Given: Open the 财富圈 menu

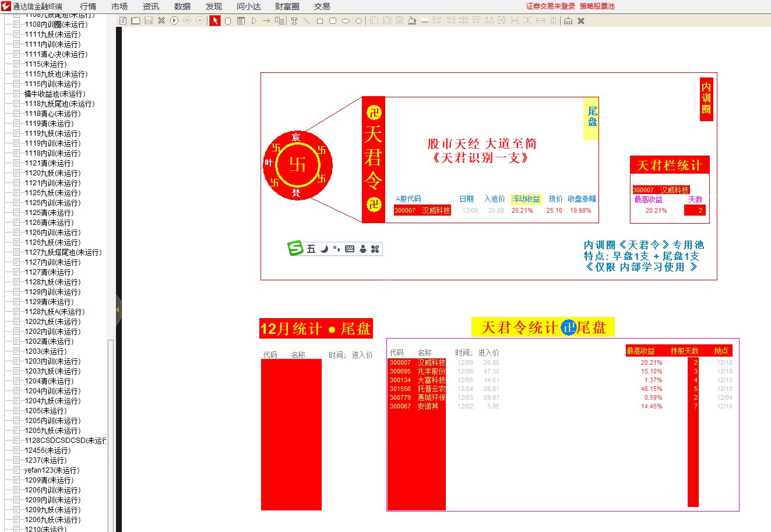Looking at the screenshot, I should [x=287, y=6].
